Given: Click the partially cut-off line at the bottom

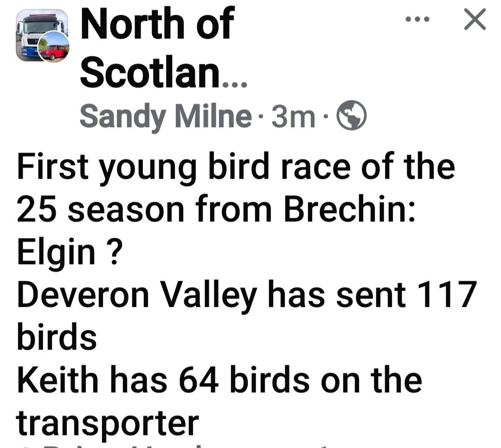Looking at the screenshot, I should tap(173, 446).
